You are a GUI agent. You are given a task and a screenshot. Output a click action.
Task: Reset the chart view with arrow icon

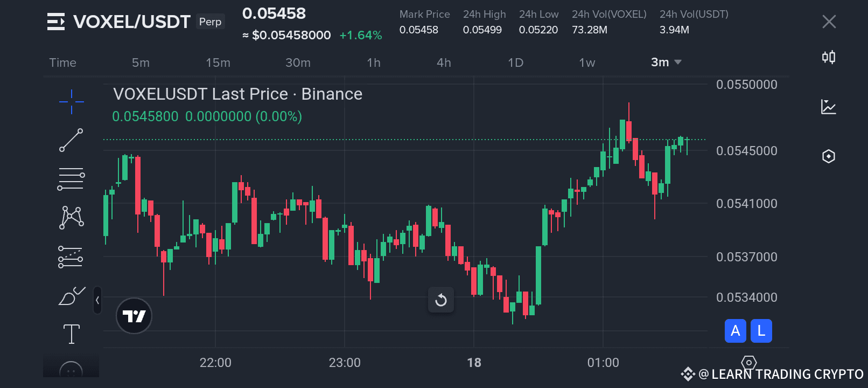[441, 300]
